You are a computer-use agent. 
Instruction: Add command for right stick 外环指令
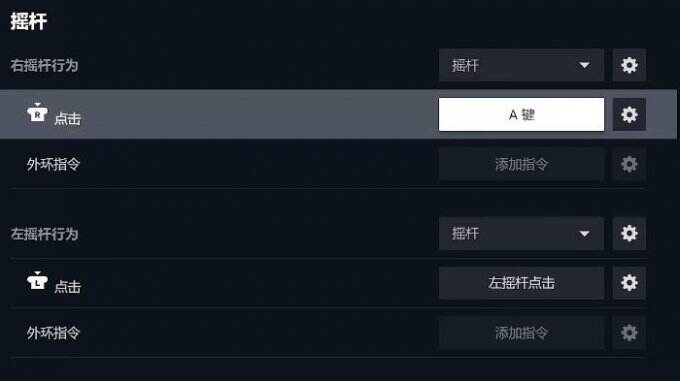coord(521,164)
